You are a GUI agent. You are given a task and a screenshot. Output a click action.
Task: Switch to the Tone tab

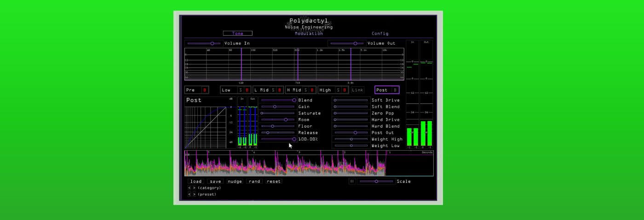tap(238, 34)
